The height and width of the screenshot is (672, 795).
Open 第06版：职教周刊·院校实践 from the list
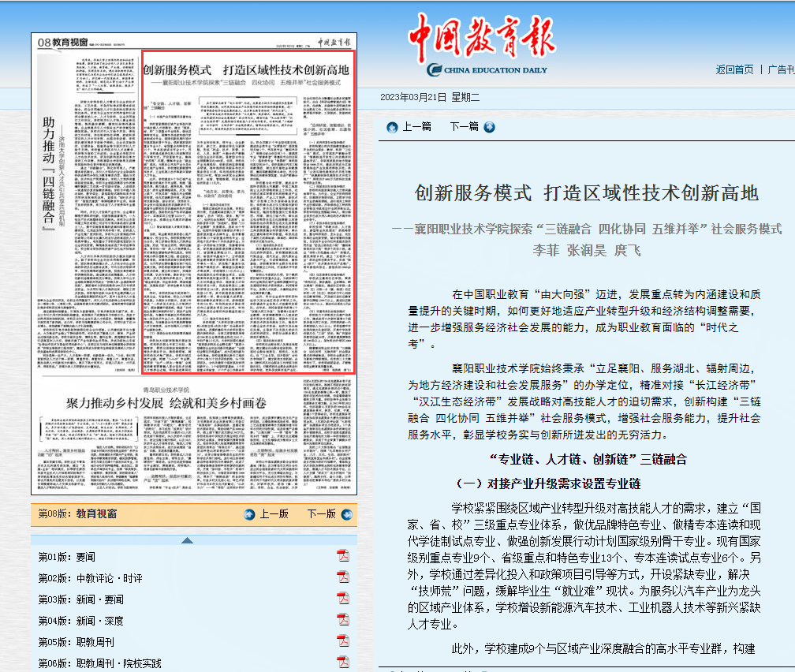(x=100, y=663)
